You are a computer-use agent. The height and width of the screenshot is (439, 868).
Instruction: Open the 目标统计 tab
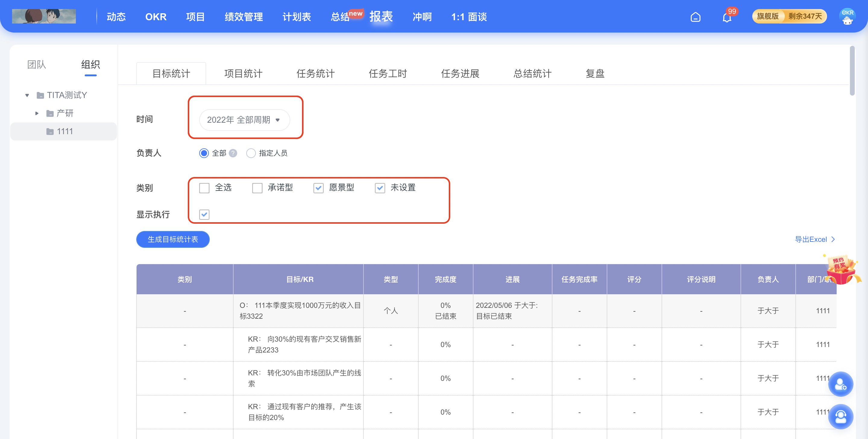click(171, 74)
